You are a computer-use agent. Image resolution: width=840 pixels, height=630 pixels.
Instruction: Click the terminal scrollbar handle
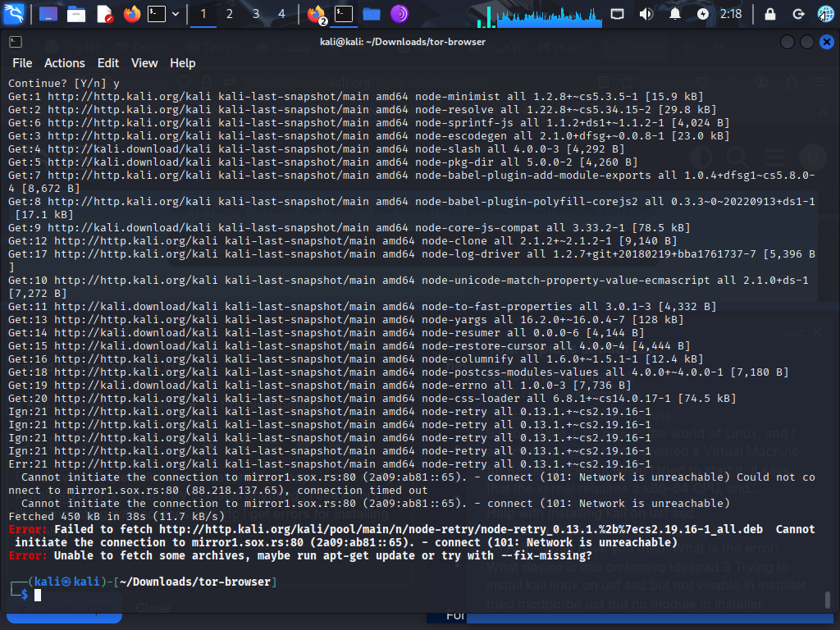tap(828, 600)
